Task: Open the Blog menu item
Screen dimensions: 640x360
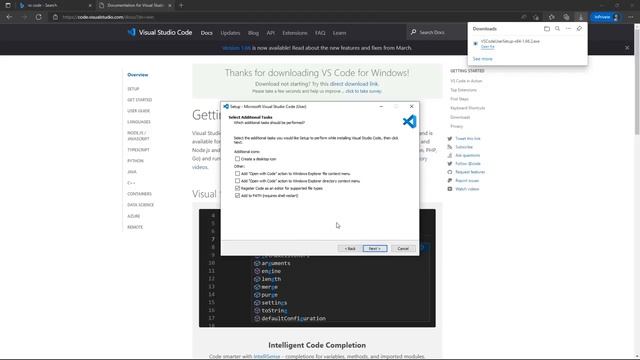Action: click(x=253, y=33)
